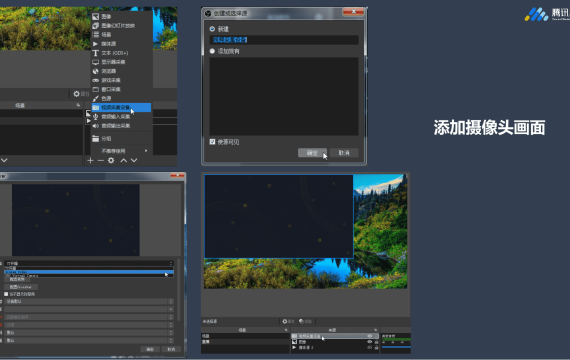570x360 pixels.
Task: Toggle the lock for Media Source 2
Action: tap(376, 348)
